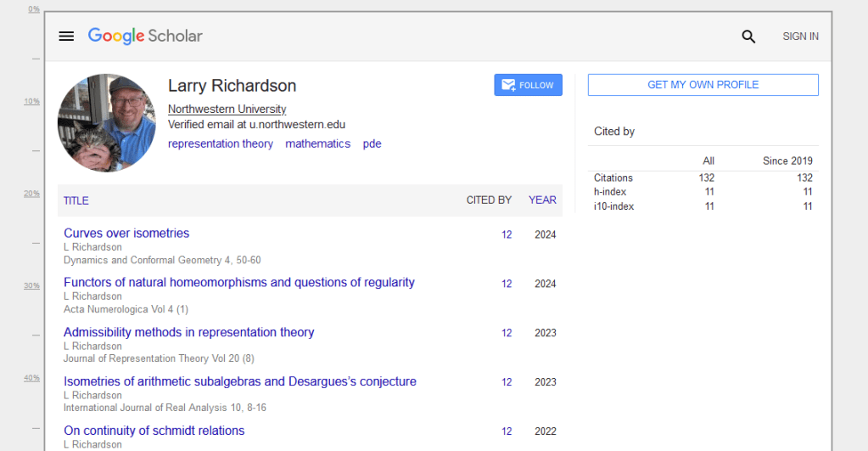Screen dimensions: 868x451
Task: View citations count for Curves over isometries
Action: (x=507, y=234)
